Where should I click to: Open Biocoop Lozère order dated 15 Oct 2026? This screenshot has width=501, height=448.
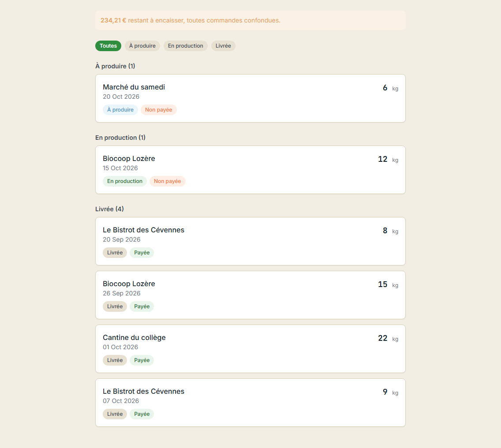click(x=250, y=170)
